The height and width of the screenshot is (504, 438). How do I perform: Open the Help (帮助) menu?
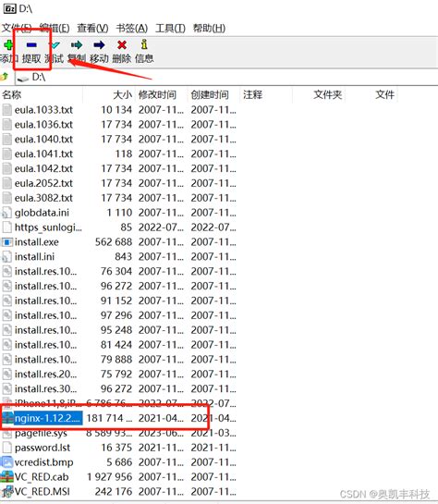pyautogui.click(x=209, y=29)
